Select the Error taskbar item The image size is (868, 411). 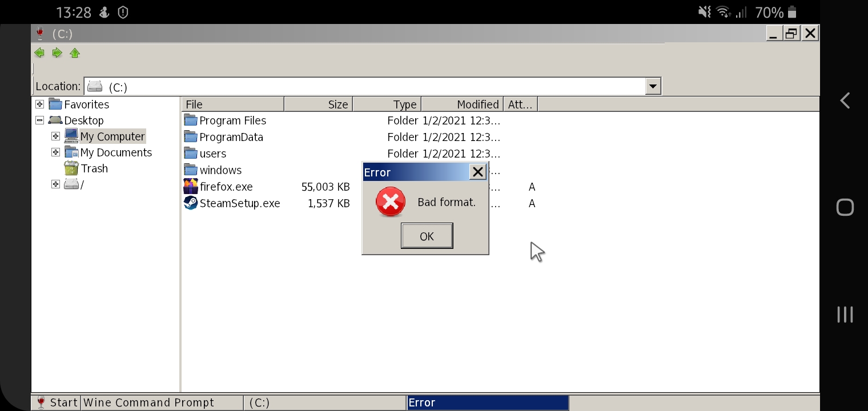(488, 402)
